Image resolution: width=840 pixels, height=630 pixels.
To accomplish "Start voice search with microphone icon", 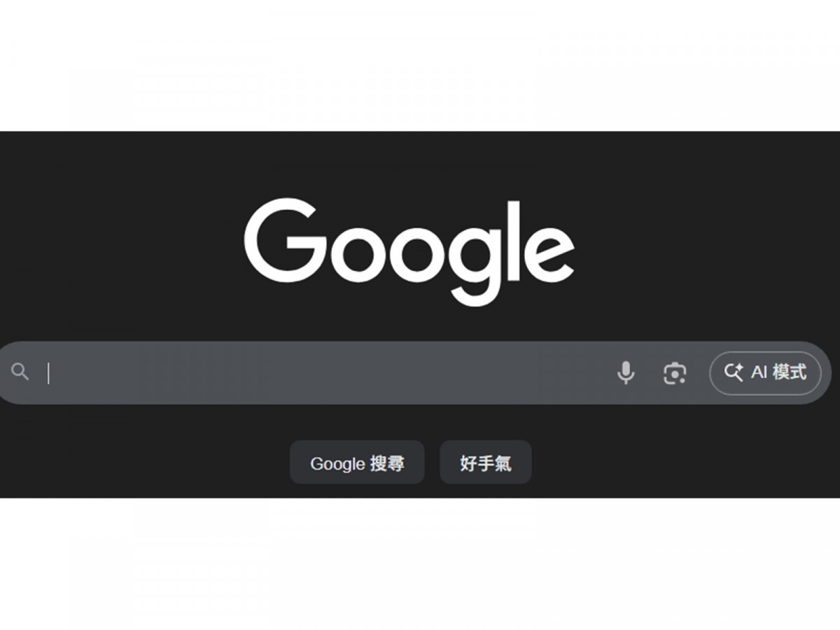I will pos(626,372).
